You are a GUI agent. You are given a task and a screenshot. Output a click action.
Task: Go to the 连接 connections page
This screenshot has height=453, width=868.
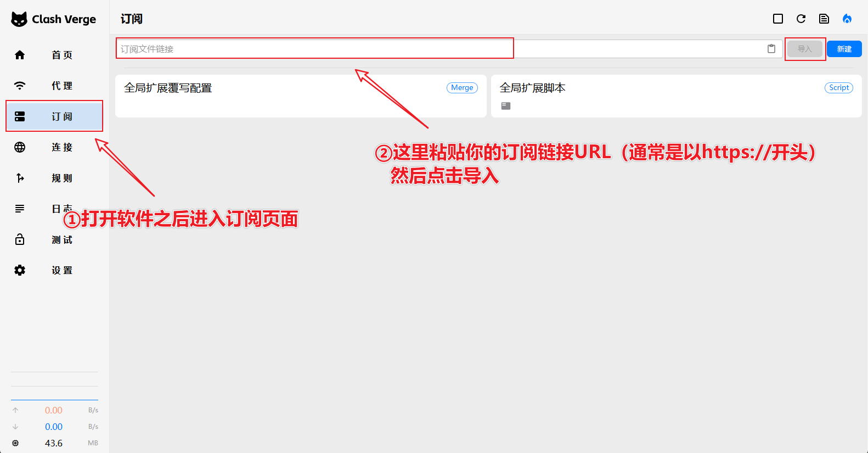click(x=54, y=147)
